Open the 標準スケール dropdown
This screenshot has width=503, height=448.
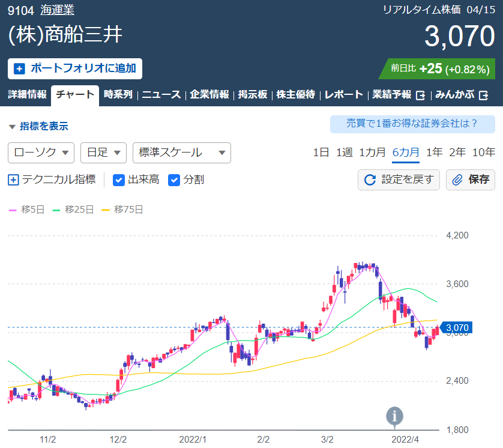tap(181, 153)
